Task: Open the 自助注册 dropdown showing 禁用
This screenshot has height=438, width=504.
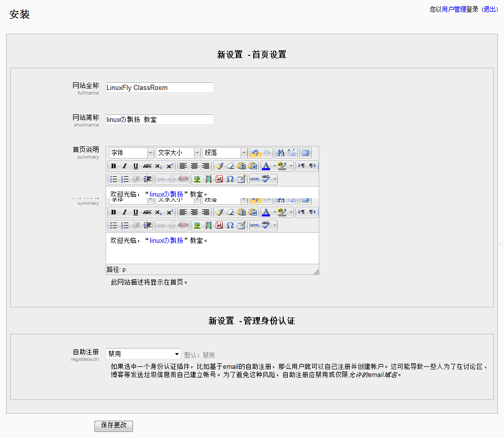Action: coord(143,354)
